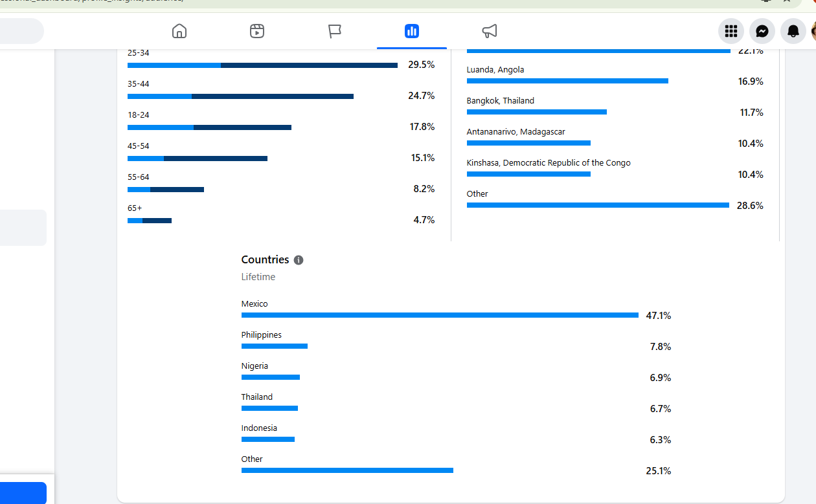
Task: Open the Reels video icon
Action: pyautogui.click(x=257, y=31)
